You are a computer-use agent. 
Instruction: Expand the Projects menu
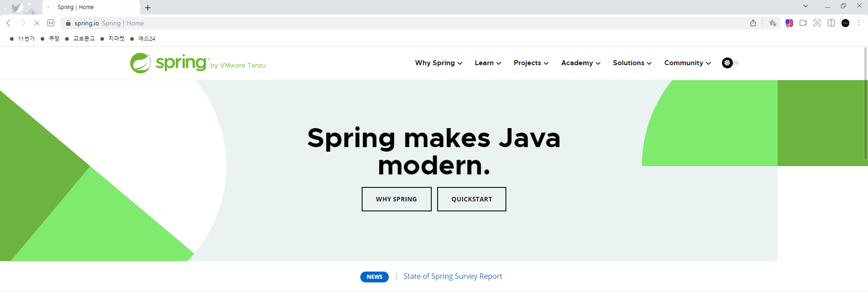531,63
